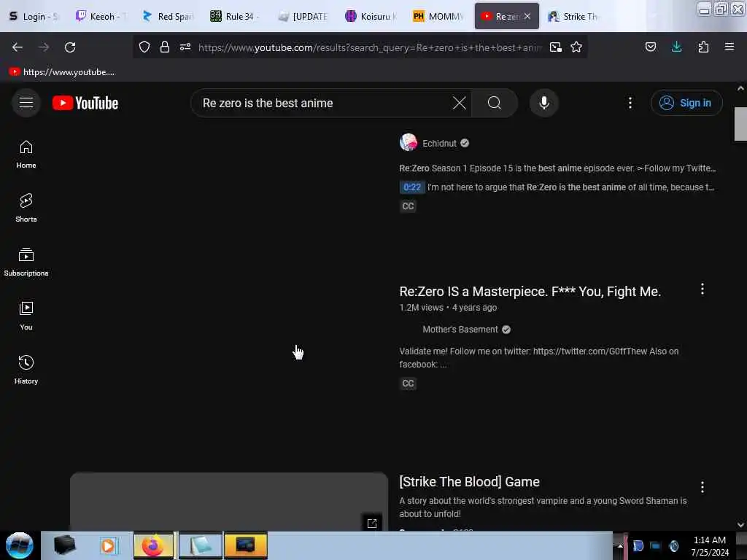This screenshot has height=560, width=747.
Task: Open the Echidnut channel name link
Action: 439,144
